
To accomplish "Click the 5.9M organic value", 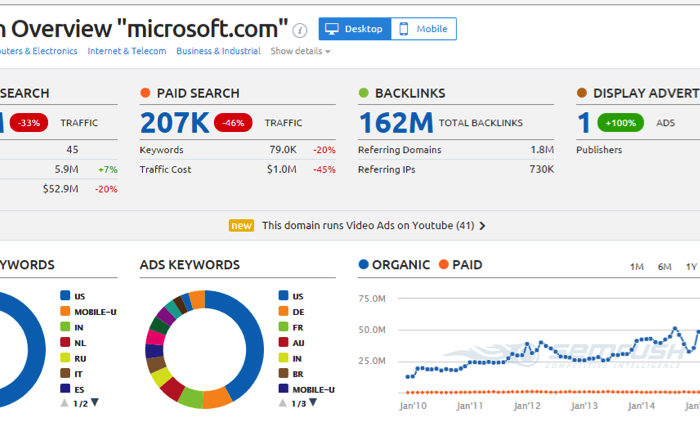I will click(67, 169).
